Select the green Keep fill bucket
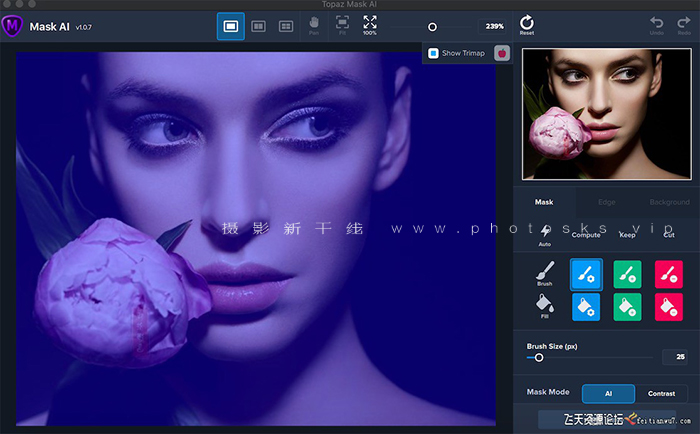 (x=627, y=307)
